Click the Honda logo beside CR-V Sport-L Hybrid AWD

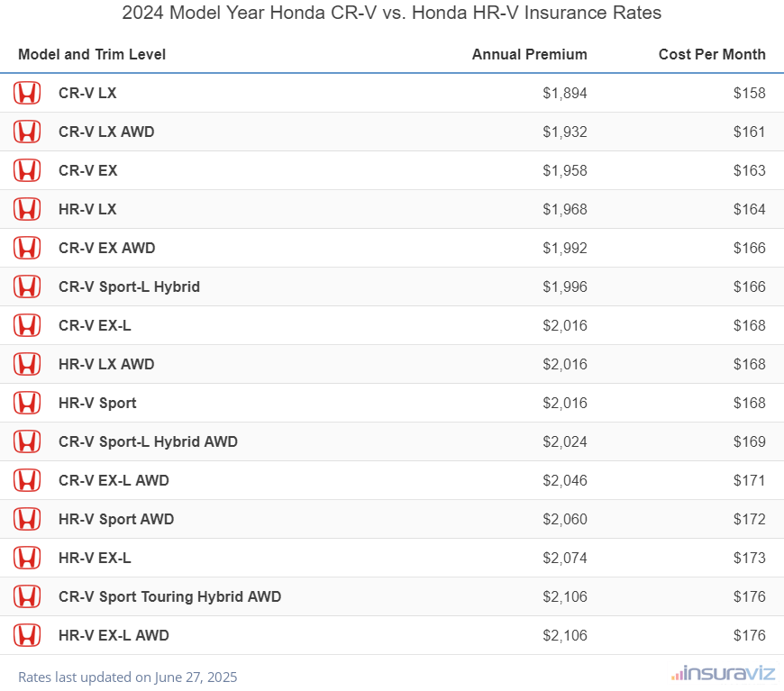point(27,441)
